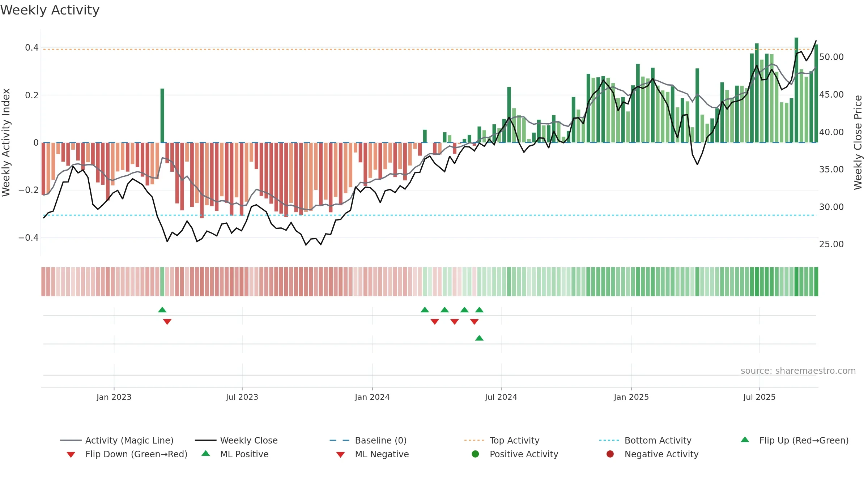Click the Negative Activity red circle legend icon
This screenshot has width=868, height=488.
pyautogui.click(x=610, y=454)
